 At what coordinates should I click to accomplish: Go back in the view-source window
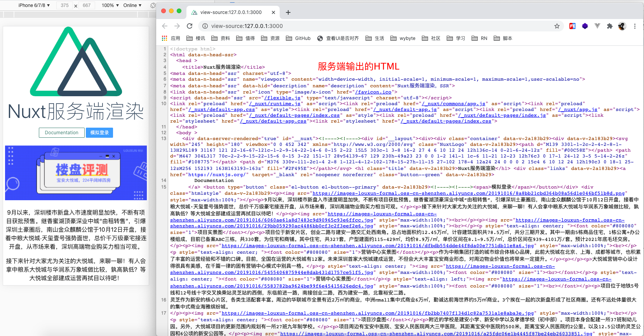165,26
